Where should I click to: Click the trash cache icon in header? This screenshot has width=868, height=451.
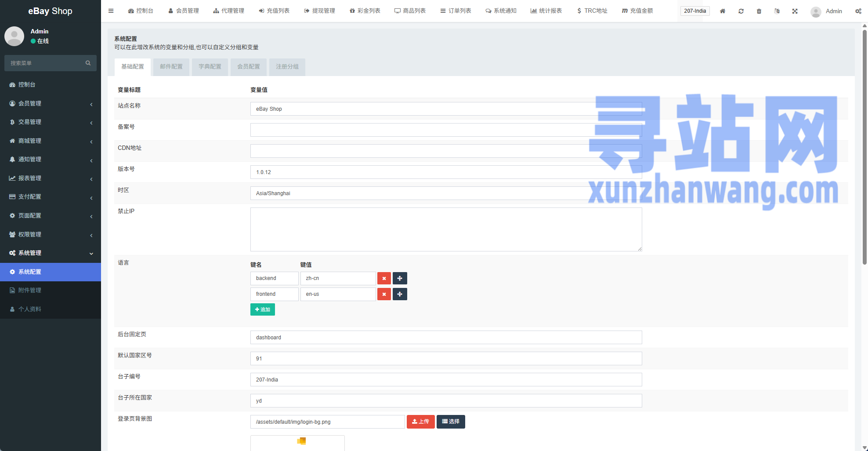point(759,11)
